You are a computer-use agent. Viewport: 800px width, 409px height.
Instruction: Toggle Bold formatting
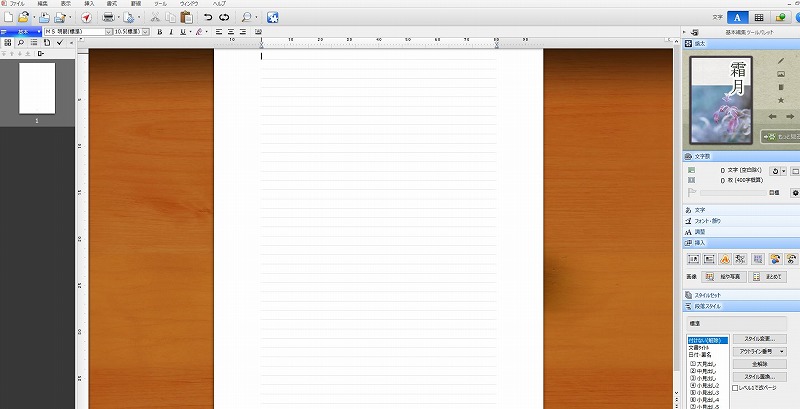point(160,32)
